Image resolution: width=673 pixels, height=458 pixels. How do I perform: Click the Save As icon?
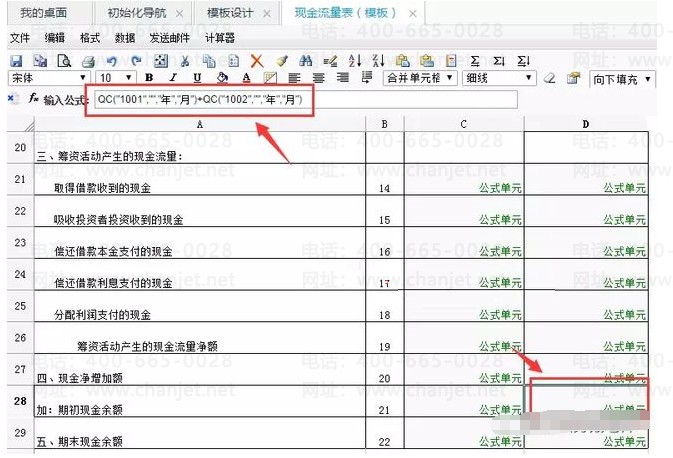(40, 61)
